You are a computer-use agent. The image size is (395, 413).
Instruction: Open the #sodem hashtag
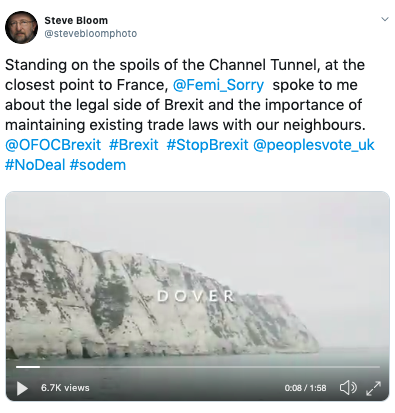(x=98, y=165)
